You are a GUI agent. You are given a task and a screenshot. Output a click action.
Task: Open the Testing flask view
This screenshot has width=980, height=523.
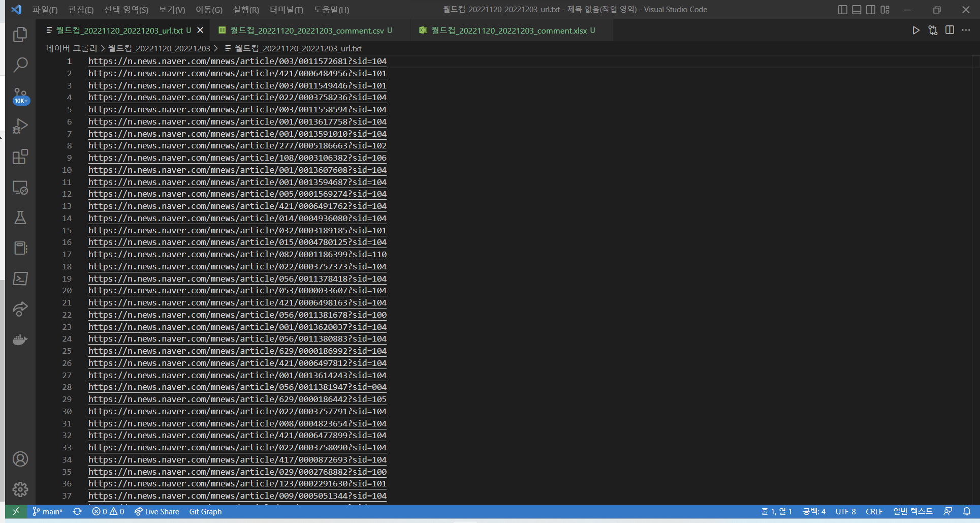(20, 218)
